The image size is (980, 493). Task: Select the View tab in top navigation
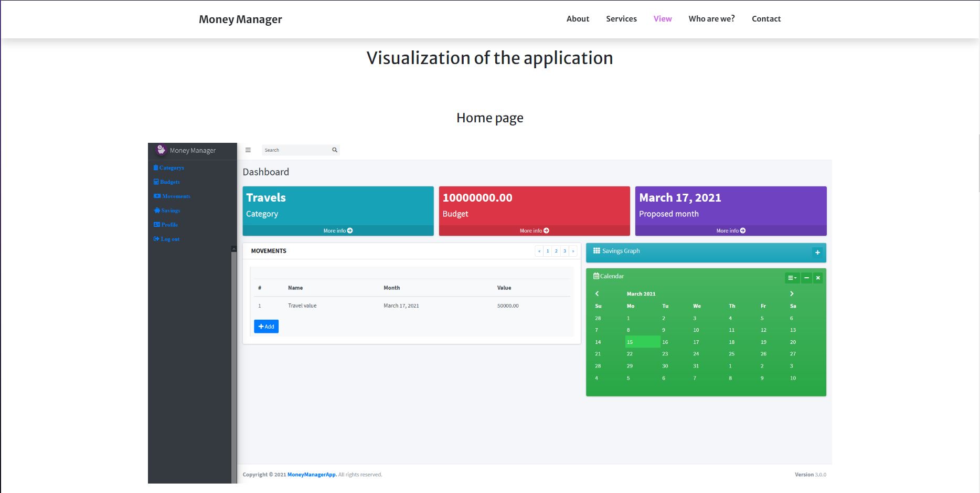click(x=663, y=19)
